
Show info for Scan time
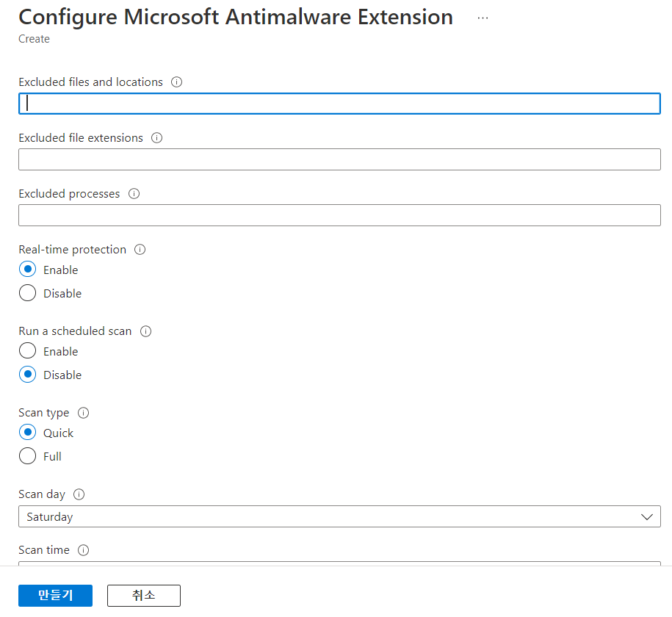pyautogui.click(x=83, y=549)
